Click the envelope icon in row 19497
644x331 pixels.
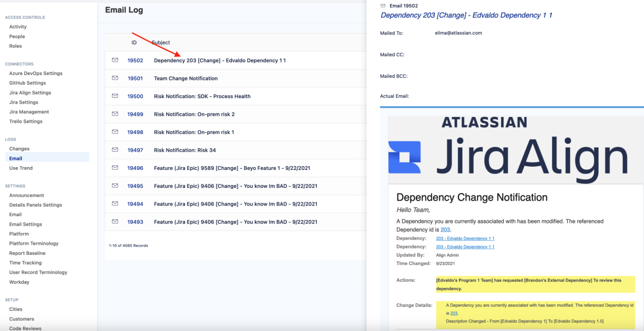pos(115,150)
